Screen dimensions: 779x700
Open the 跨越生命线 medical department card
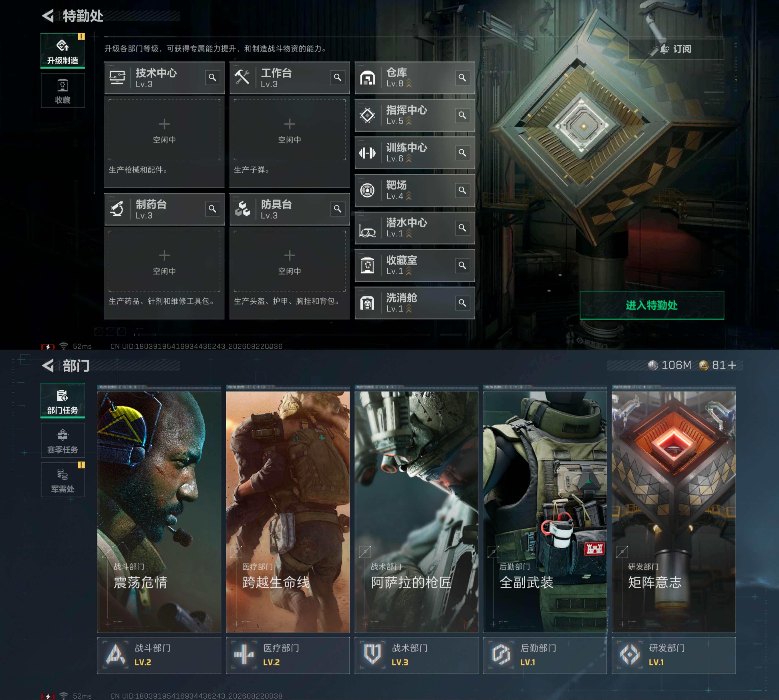[x=288, y=511]
